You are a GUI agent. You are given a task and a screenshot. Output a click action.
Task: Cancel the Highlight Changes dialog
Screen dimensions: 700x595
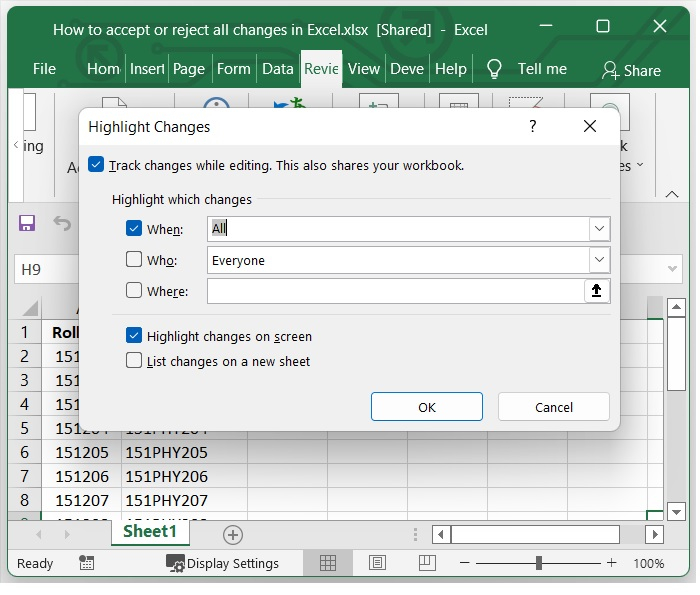553,407
